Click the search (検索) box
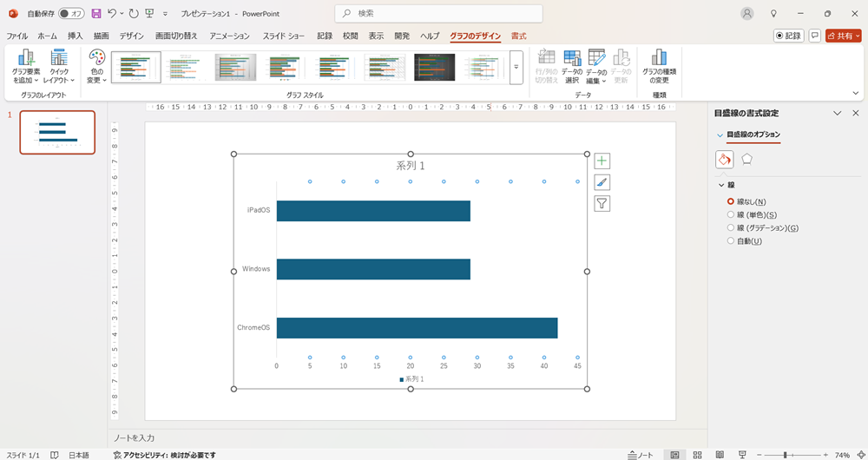The image size is (868, 460). pos(438,13)
